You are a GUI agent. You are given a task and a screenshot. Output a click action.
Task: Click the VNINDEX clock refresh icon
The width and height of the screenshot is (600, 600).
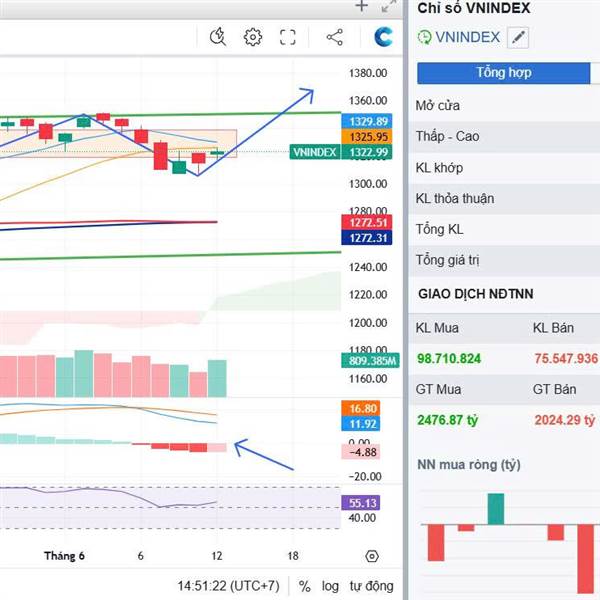tap(424, 38)
